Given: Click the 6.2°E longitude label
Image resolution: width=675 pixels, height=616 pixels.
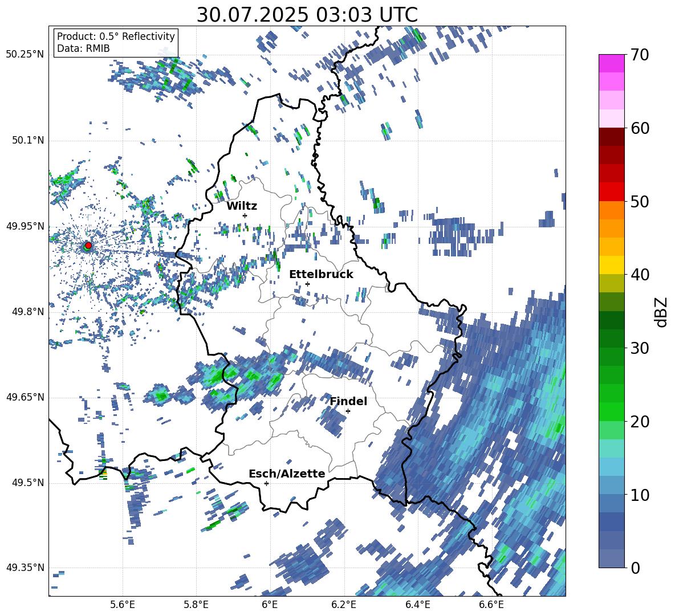Looking at the screenshot, I should tap(344, 605).
